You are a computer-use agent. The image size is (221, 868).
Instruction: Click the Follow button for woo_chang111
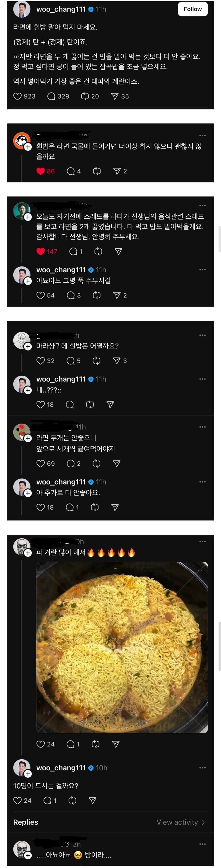pyautogui.click(x=193, y=9)
